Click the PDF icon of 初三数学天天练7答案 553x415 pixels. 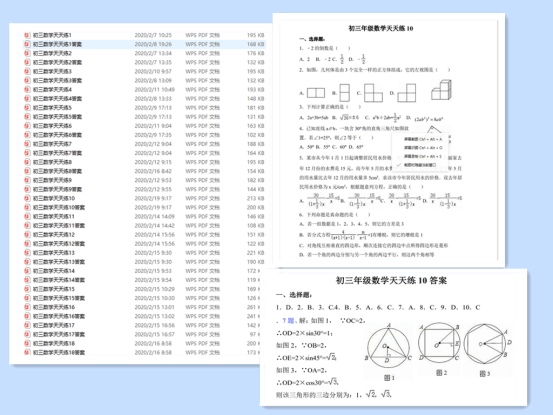(x=27, y=153)
